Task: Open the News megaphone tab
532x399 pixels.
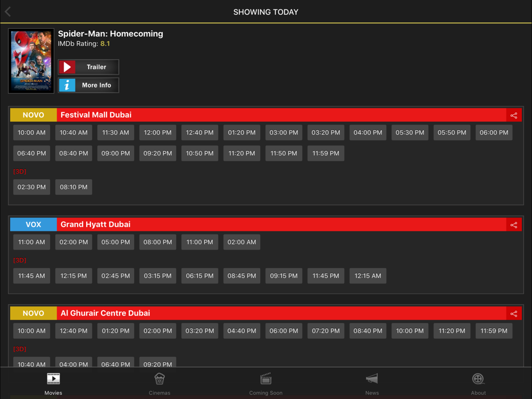Action: point(372,383)
